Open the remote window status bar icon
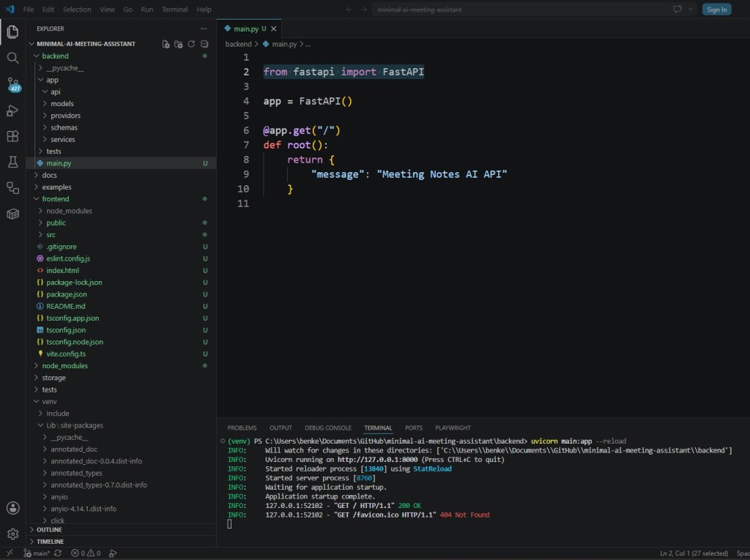750x560 pixels. 10,553
